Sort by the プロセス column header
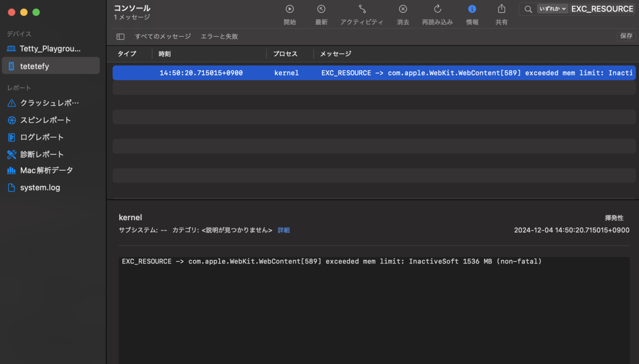The image size is (639, 364). click(285, 54)
